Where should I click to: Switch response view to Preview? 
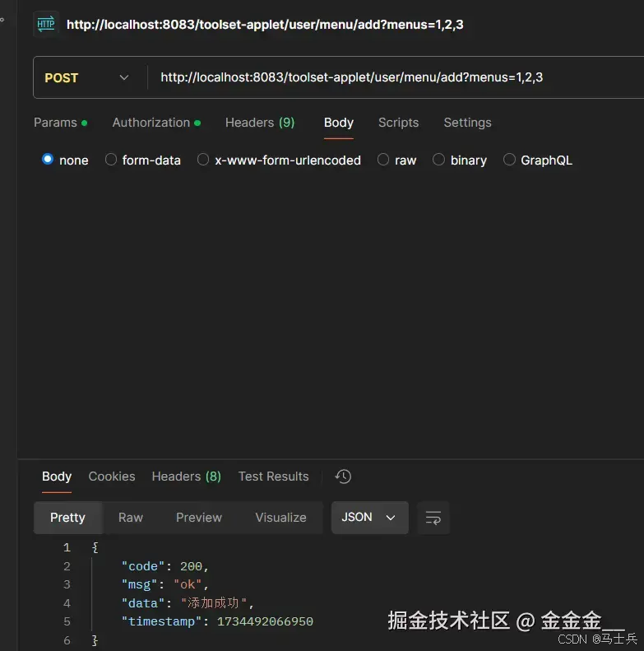click(199, 518)
